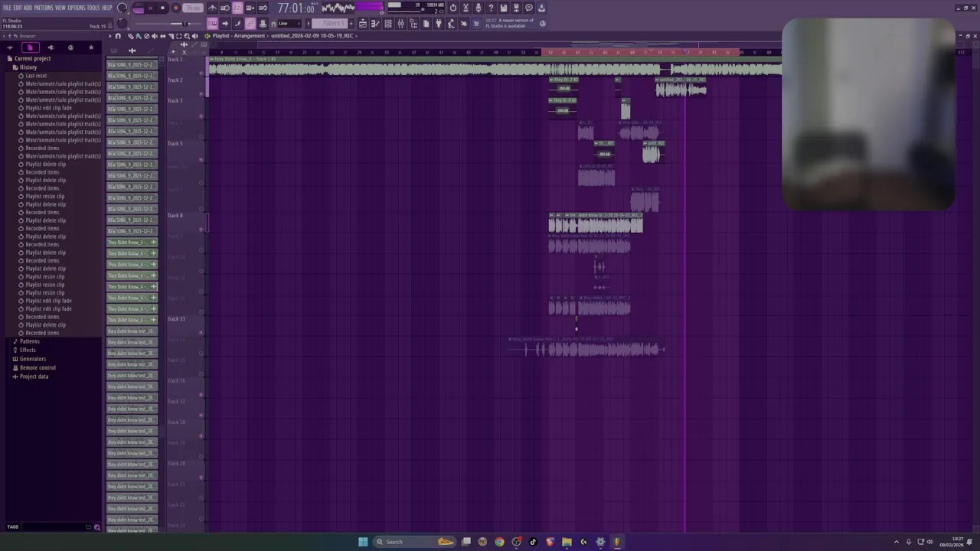Select the Zoom magnifier tool in playlist toolbar
This screenshot has width=980, height=551.
187,36
